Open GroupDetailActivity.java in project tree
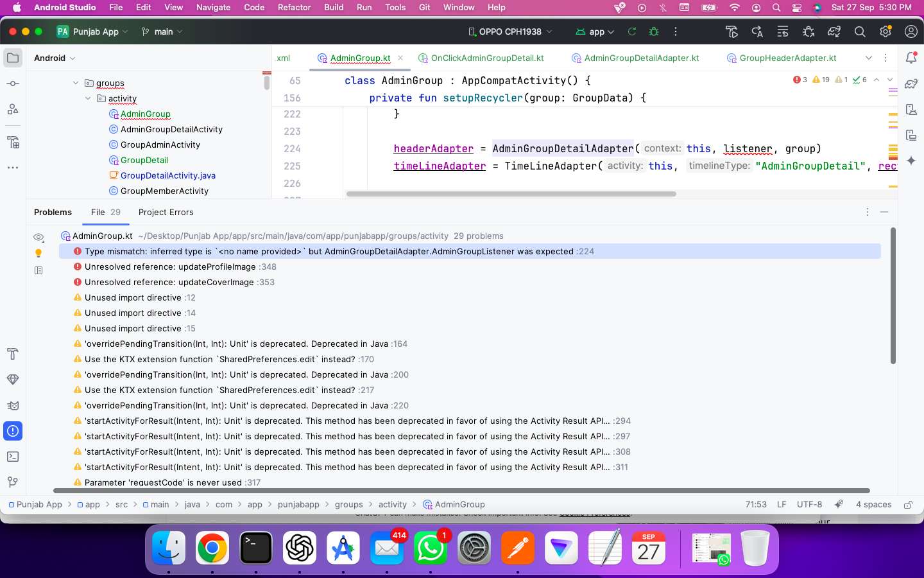The image size is (924, 578). tap(162, 175)
